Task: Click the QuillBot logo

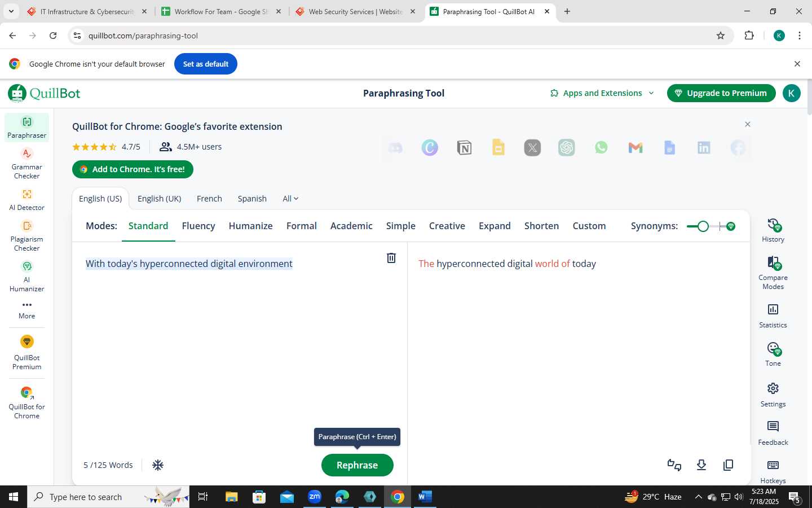Action: (x=45, y=93)
